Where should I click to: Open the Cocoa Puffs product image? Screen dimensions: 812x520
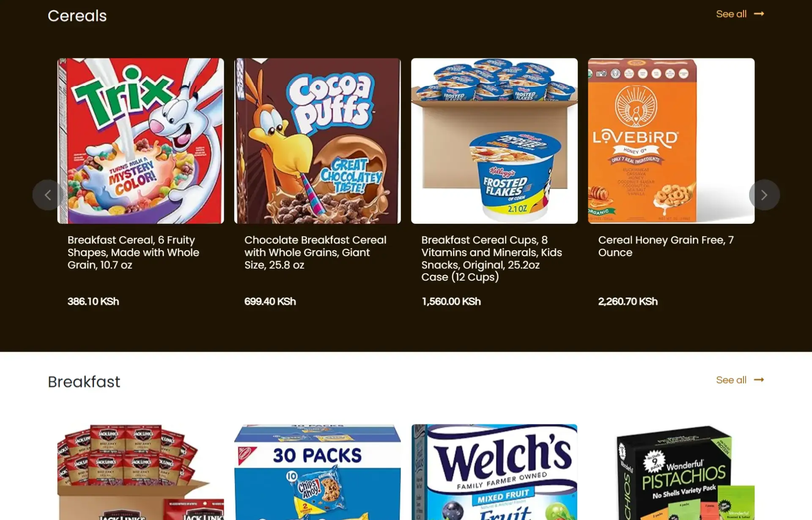pos(318,141)
